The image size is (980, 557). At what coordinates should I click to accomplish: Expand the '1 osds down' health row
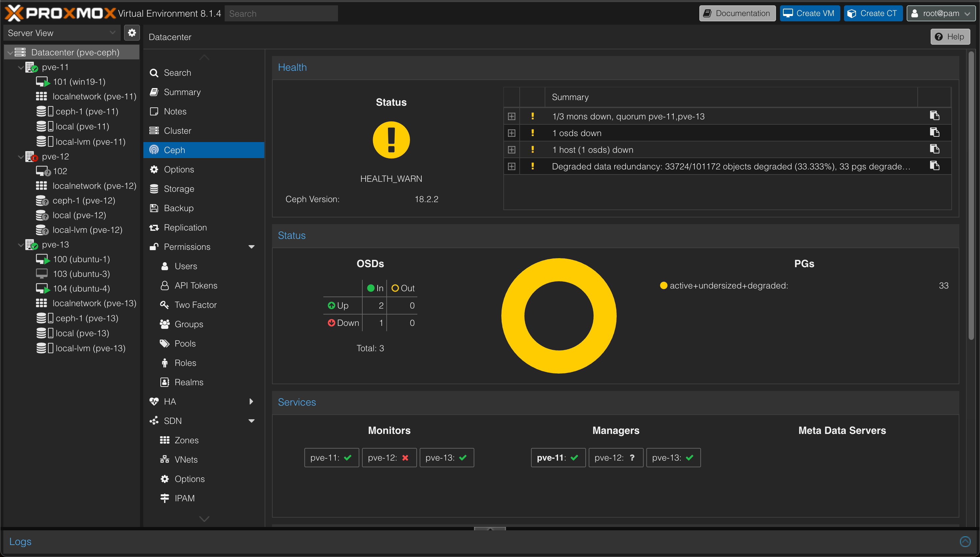(511, 133)
